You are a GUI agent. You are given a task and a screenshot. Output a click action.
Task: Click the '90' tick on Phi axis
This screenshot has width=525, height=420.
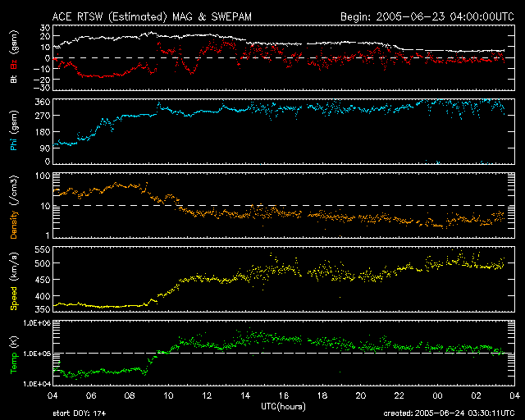[x=45, y=148]
